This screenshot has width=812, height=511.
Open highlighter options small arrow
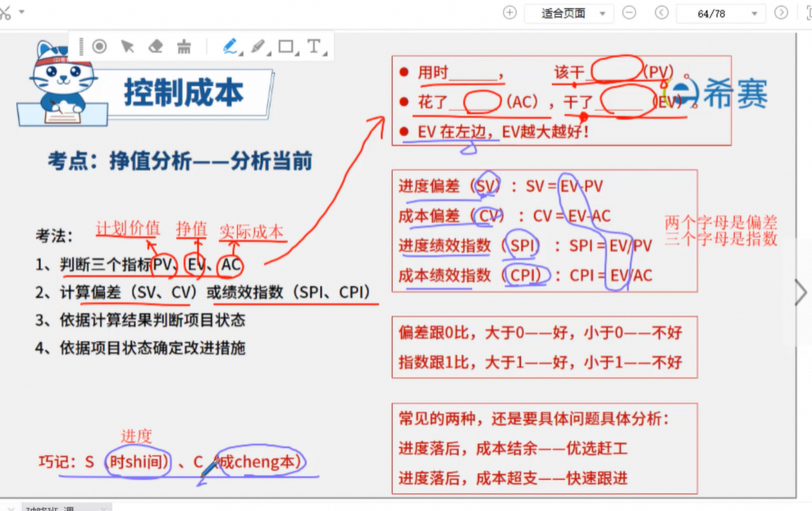[269, 52]
